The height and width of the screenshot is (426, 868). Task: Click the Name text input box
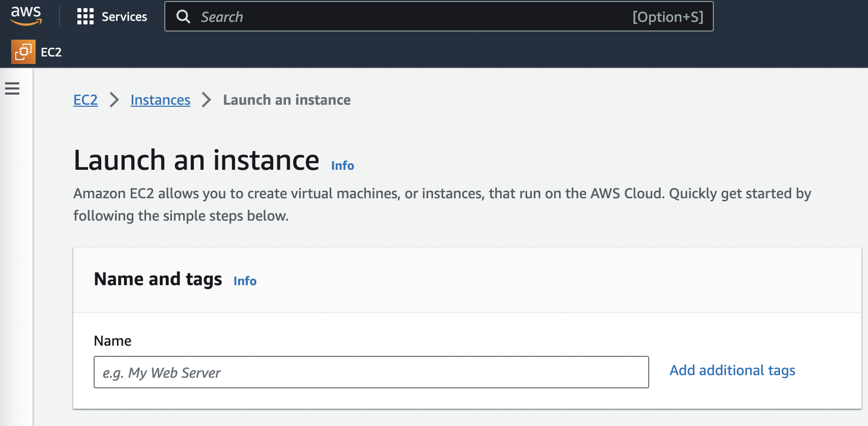pyautogui.click(x=371, y=372)
